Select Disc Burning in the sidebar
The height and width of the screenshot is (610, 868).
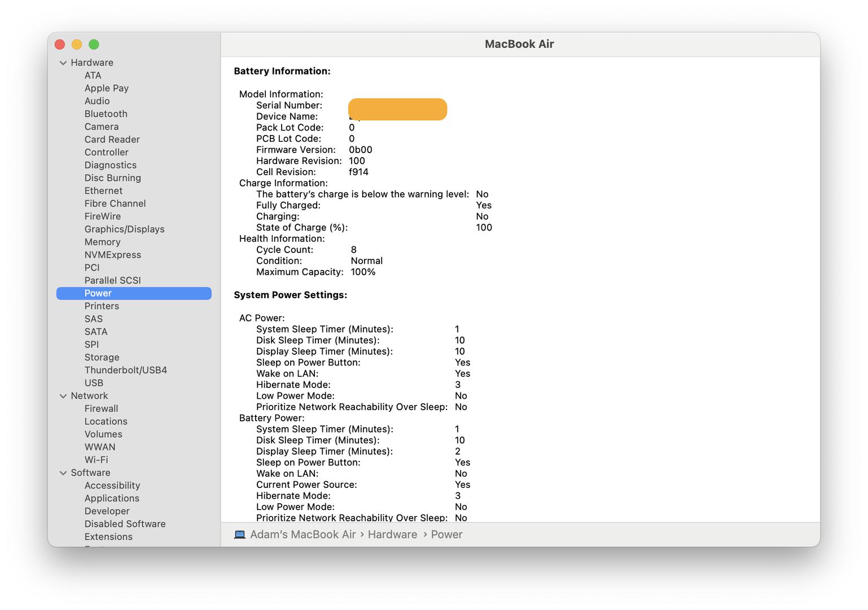(113, 178)
